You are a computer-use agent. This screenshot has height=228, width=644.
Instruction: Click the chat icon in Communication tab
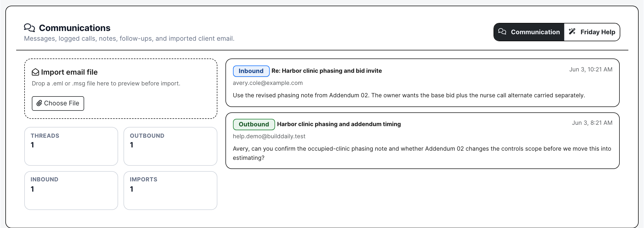point(502,32)
